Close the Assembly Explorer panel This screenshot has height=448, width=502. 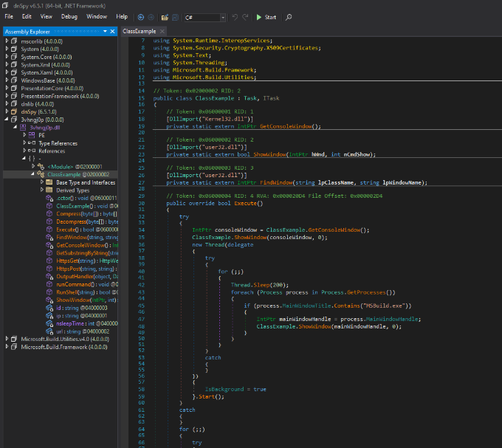click(112, 32)
